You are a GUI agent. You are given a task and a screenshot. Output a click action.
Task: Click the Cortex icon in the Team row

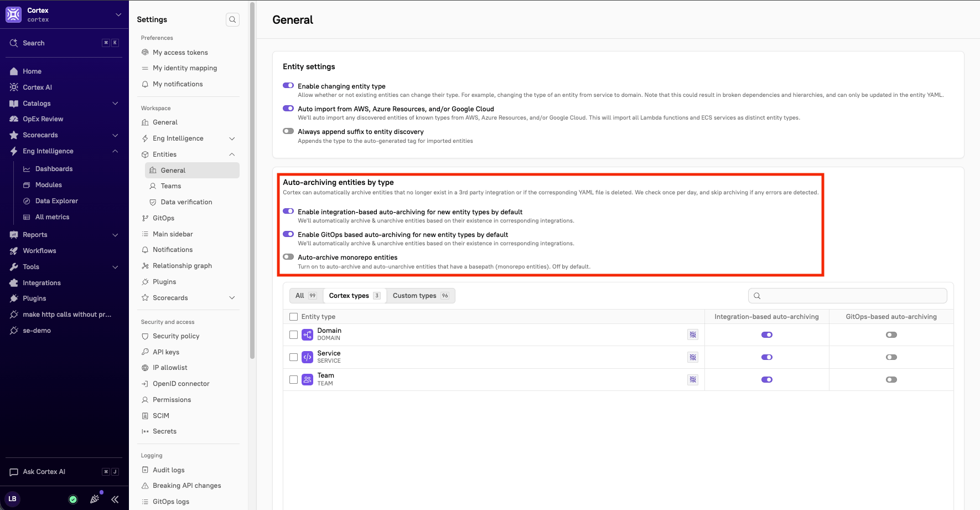[693, 379]
